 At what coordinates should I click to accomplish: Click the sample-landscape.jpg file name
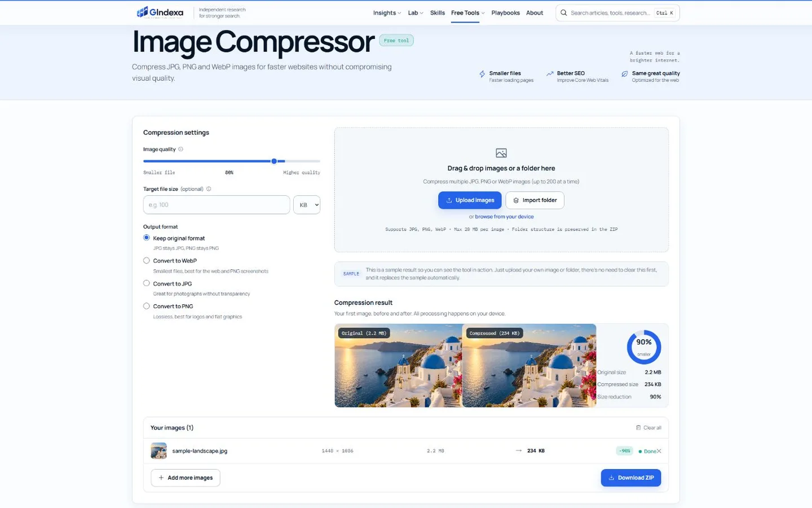[x=200, y=451]
